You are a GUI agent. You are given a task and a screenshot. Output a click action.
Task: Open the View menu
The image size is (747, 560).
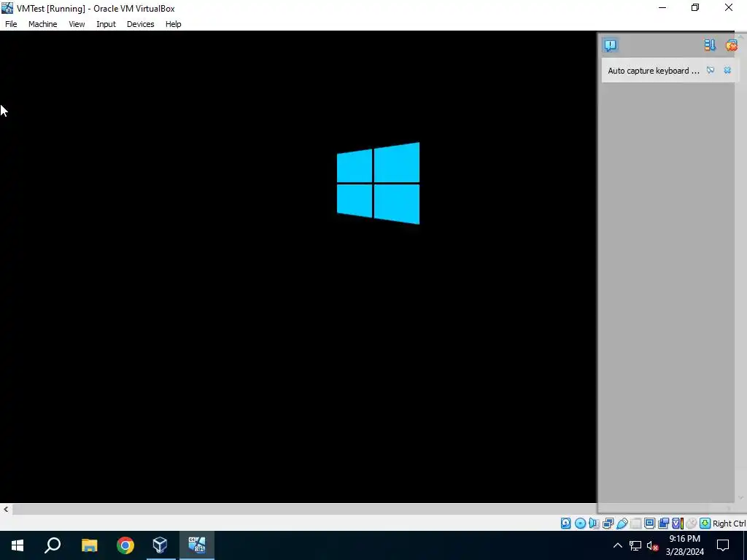point(77,24)
